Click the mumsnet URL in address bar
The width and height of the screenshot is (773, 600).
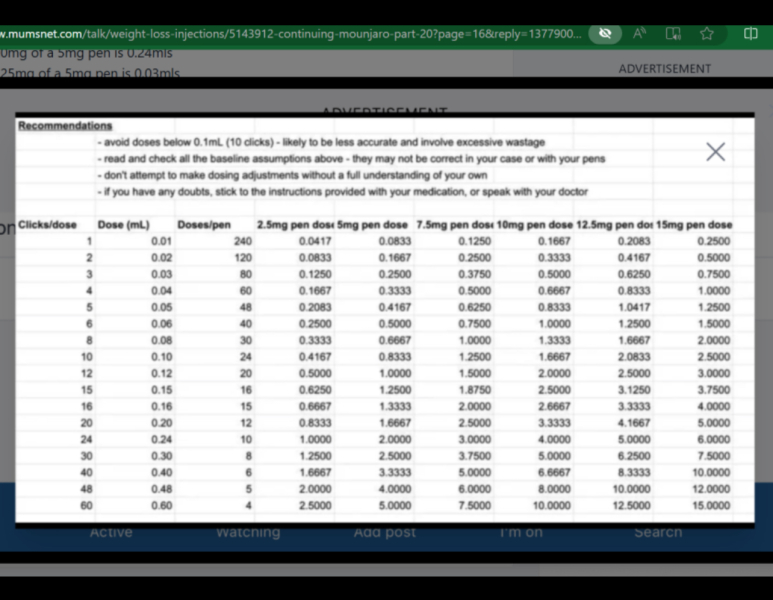click(x=290, y=33)
